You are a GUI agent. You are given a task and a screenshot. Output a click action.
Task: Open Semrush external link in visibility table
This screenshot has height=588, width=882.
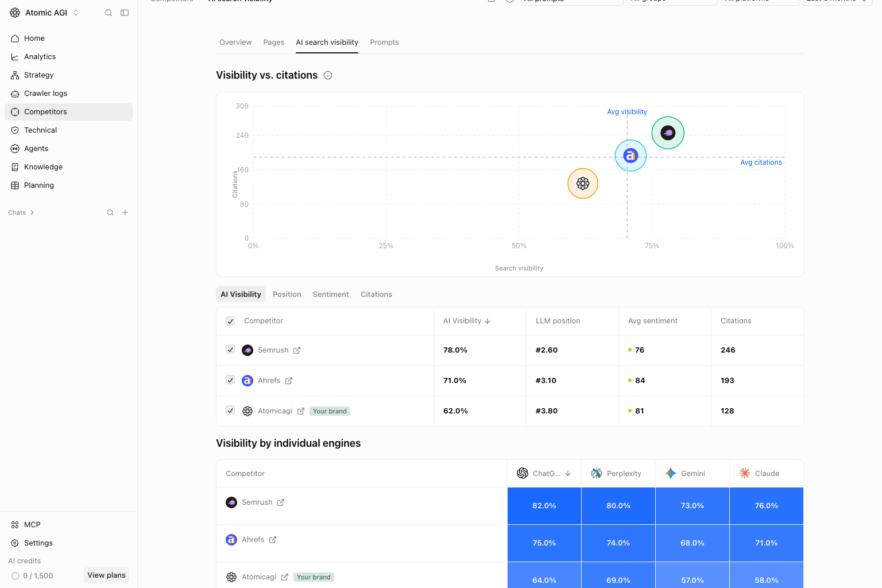[297, 350]
